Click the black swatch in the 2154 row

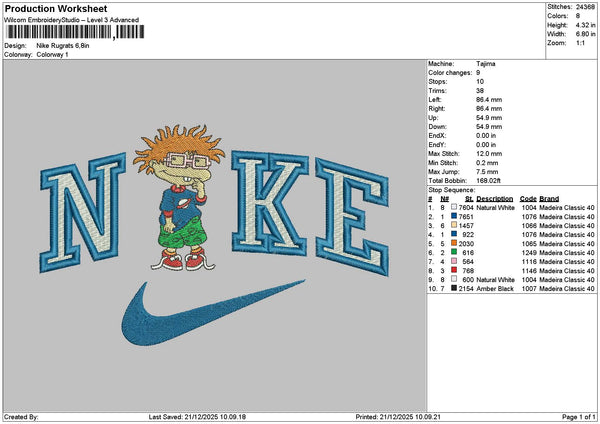454,288
